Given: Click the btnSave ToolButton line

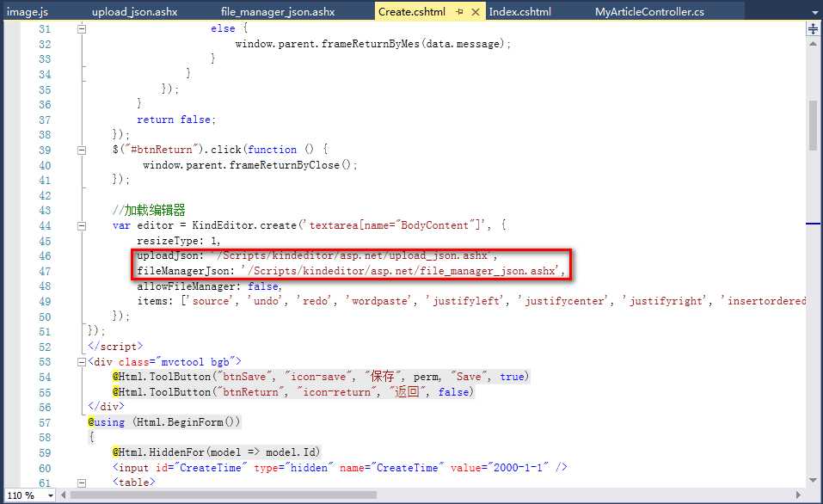Looking at the screenshot, I should (x=321, y=377).
